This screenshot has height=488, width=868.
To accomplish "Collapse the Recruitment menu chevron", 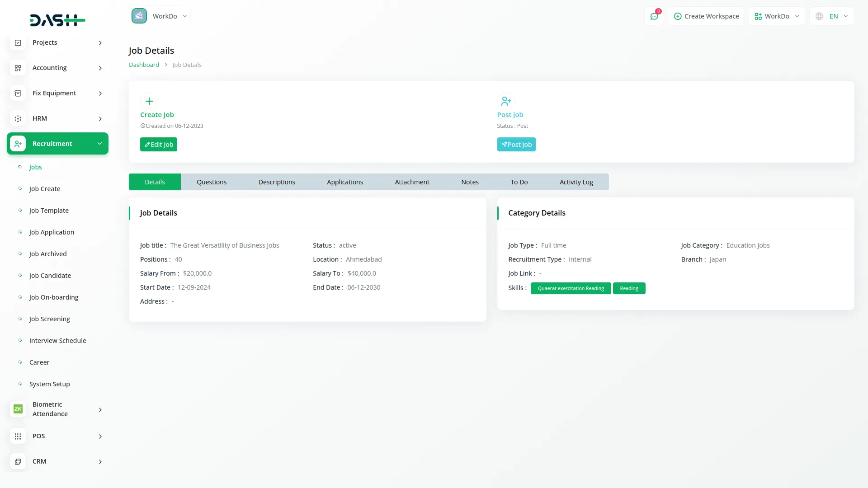I will point(99,144).
